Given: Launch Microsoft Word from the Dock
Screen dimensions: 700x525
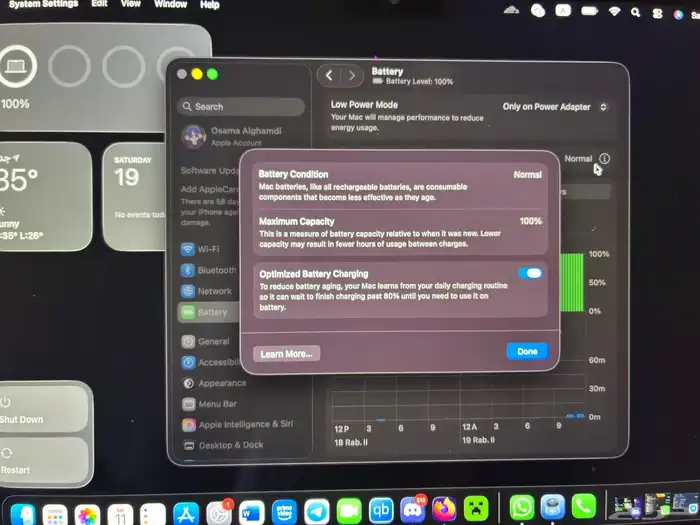Looking at the screenshot, I should tap(251, 512).
